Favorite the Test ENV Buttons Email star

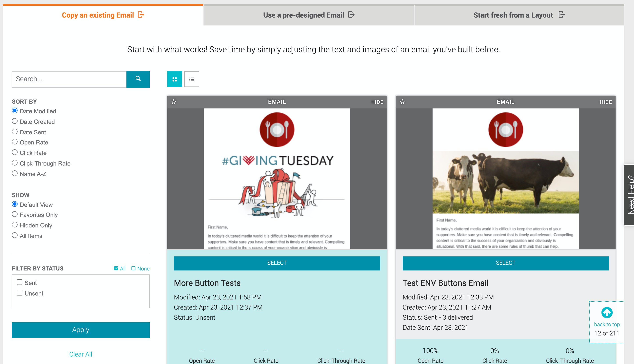click(402, 102)
